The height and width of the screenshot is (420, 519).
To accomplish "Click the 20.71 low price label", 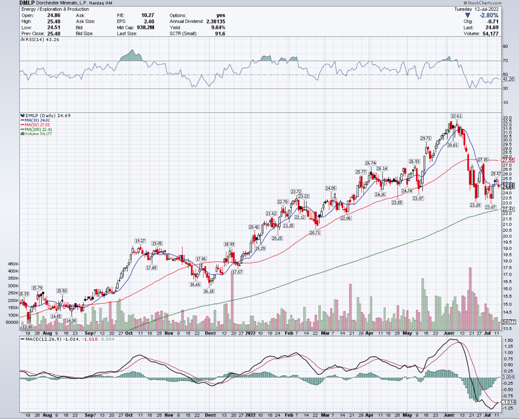I will tap(315, 233).
